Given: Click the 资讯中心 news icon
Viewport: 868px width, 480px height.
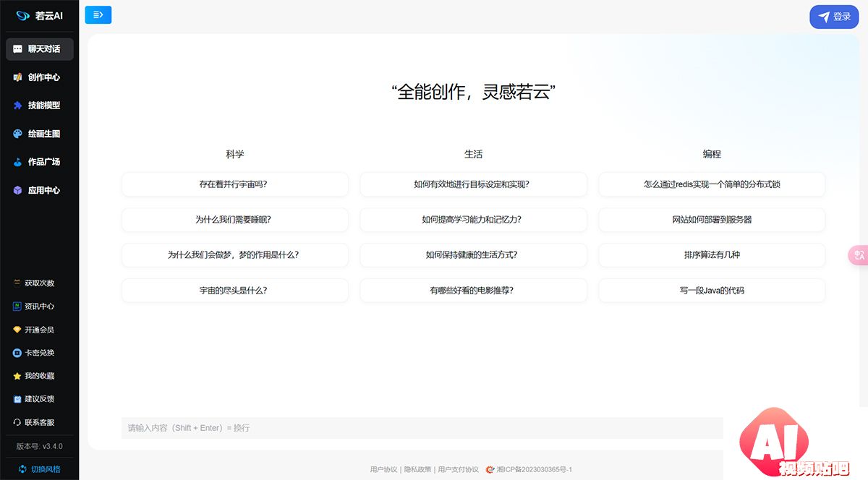Looking at the screenshot, I should (x=17, y=307).
